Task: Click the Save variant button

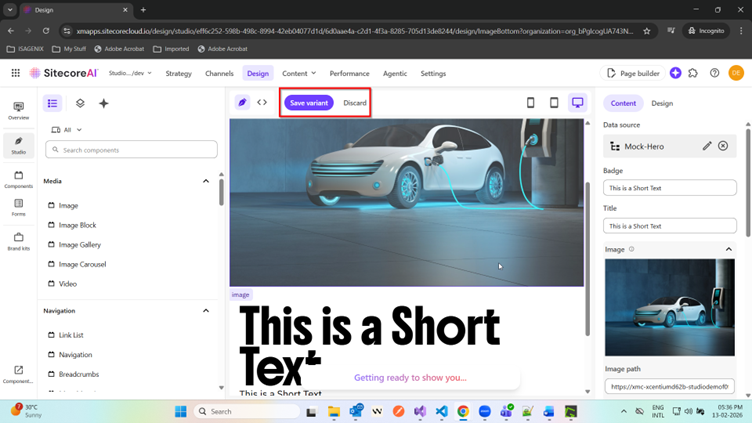Action: click(309, 103)
